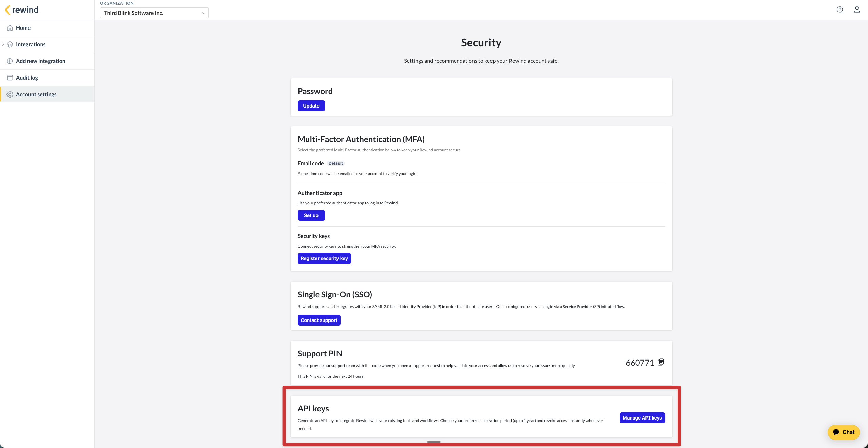Click the password Update button
This screenshot has height=448, width=868.
tap(311, 106)
